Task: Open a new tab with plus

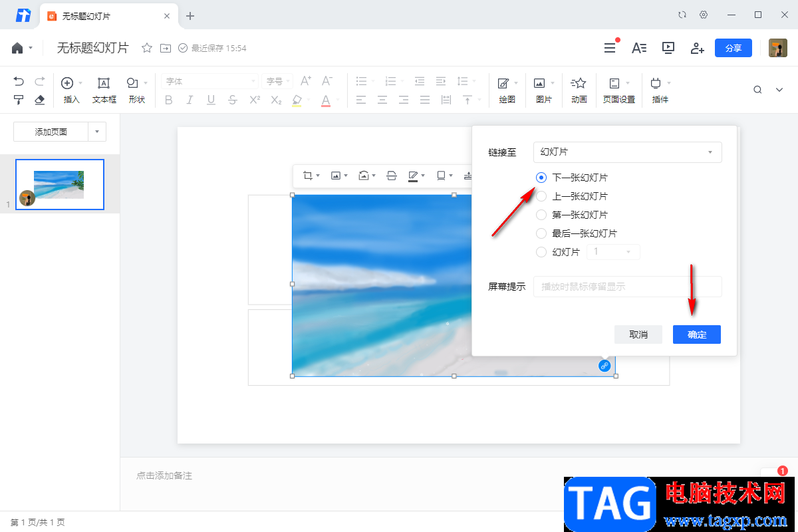Action: [190, 15]
